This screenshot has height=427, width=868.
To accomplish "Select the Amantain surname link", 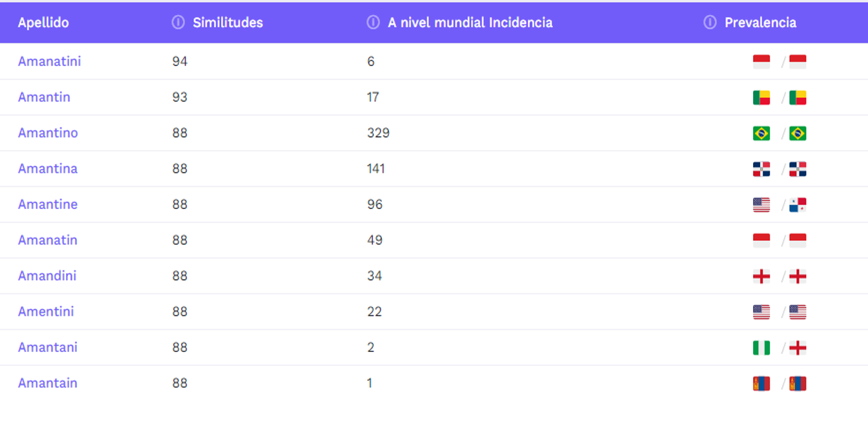I will coord(48,383).
